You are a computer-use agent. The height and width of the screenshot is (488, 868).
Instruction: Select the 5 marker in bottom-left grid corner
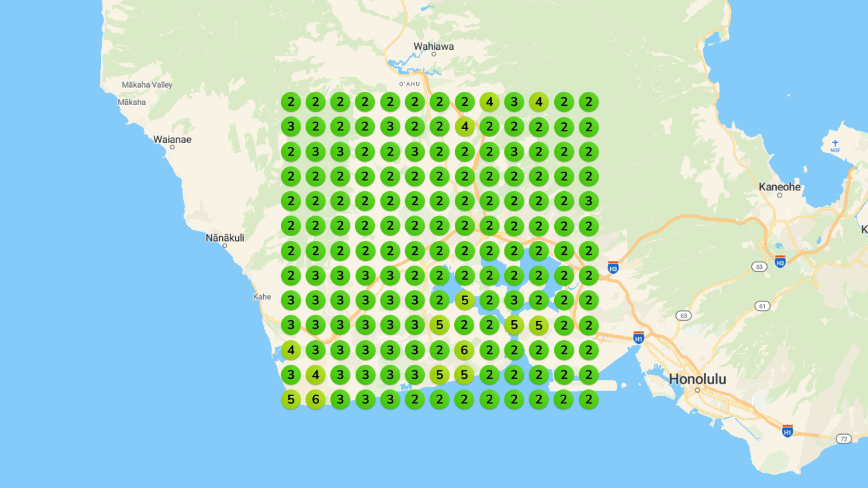click(291, 399)
